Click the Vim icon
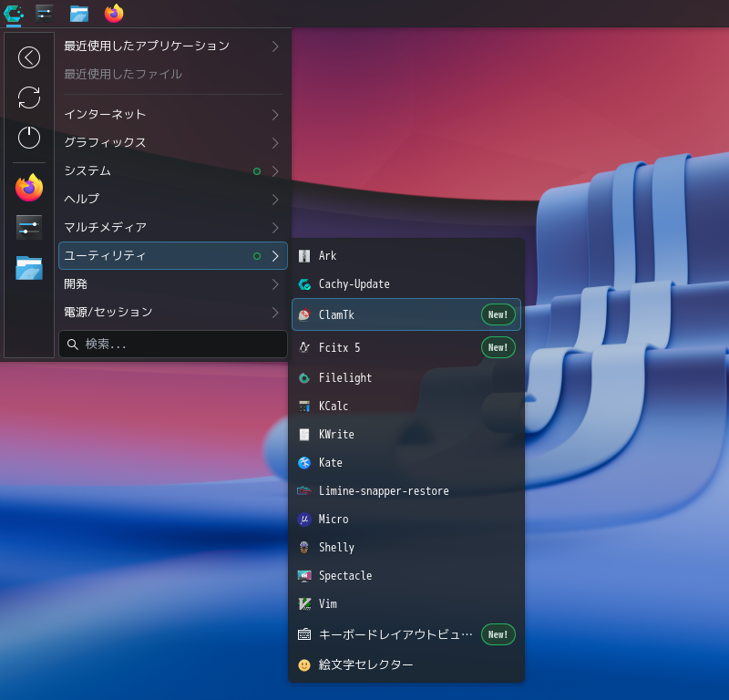The image size is (729, 700). 304,603
